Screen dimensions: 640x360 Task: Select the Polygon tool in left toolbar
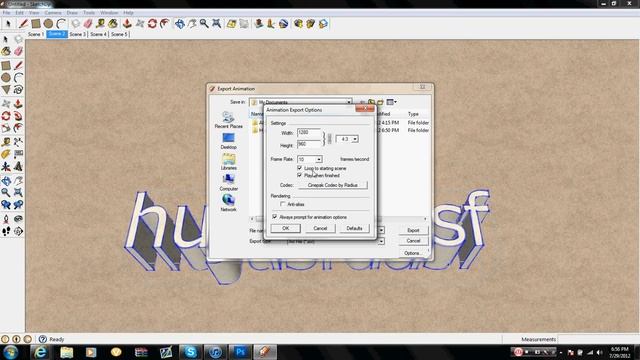6,90
